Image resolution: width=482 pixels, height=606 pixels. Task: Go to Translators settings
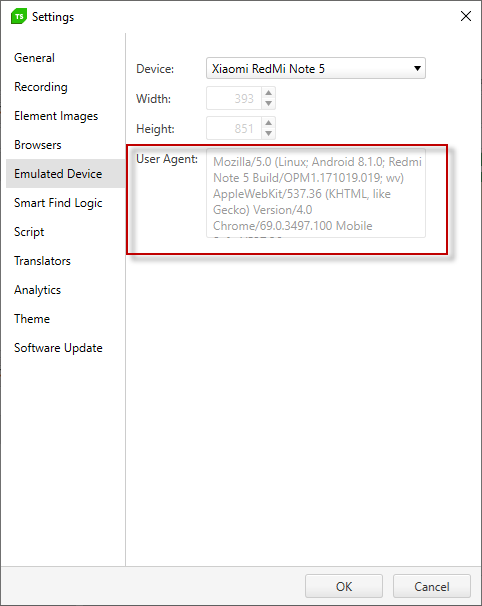click(65, 260)
